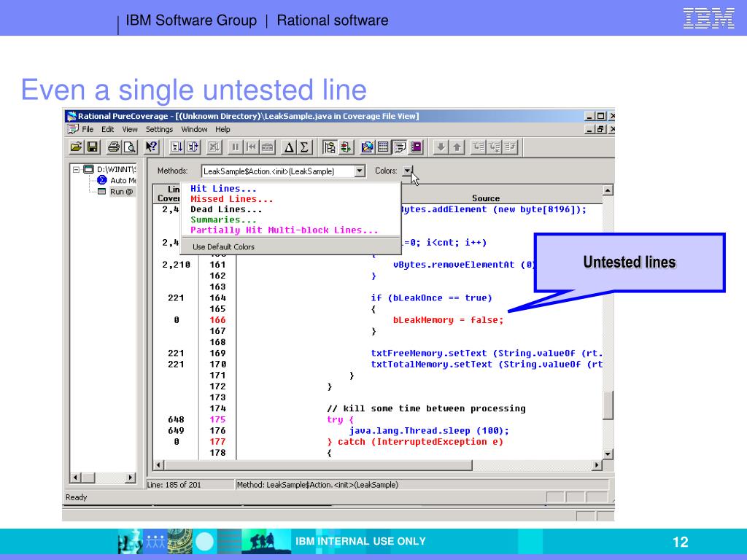Activate the context Help pointer icon

pyautogui.click(x=152, y=147)
